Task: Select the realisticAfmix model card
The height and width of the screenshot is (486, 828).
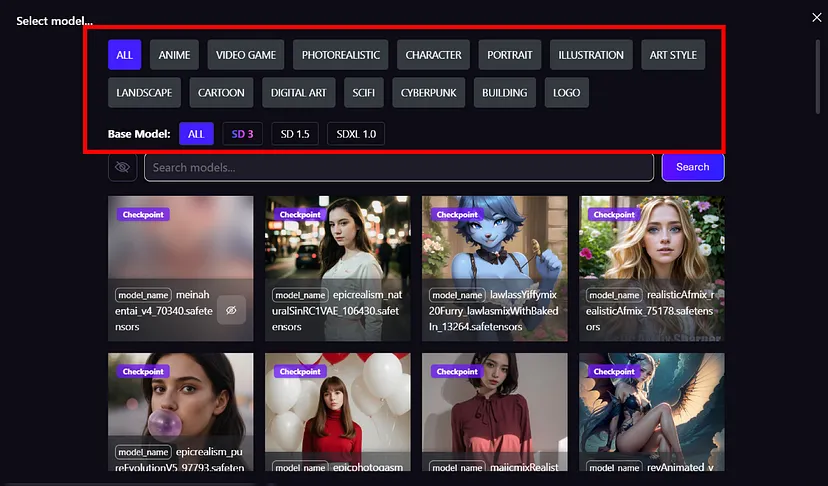Action: 652,268
